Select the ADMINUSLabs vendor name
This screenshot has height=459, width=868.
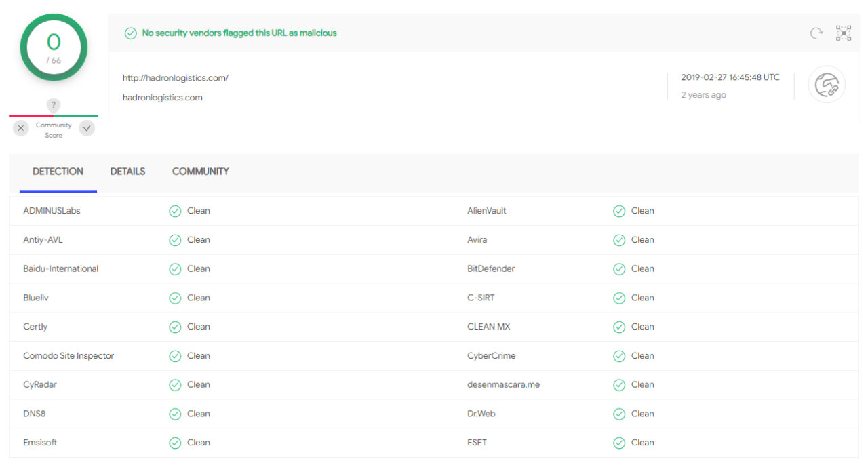point(52,211)
